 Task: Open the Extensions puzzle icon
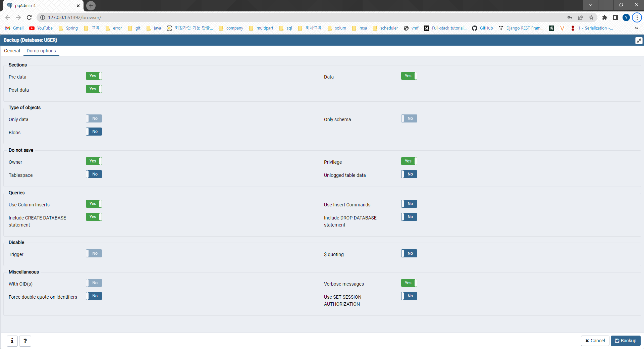pyautogui.click(x=605, y=17)
